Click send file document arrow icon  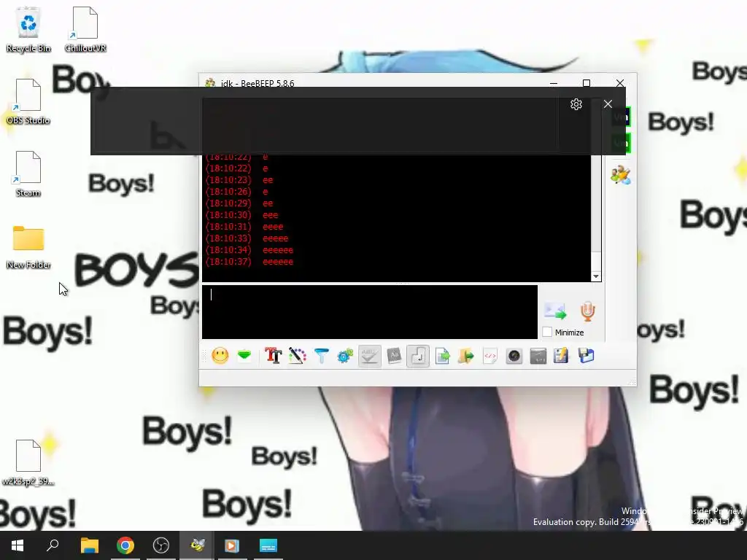[442, 356]
